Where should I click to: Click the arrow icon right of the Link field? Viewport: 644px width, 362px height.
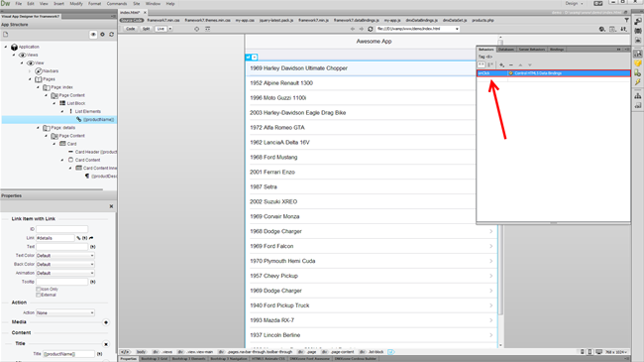coord(91,238)
